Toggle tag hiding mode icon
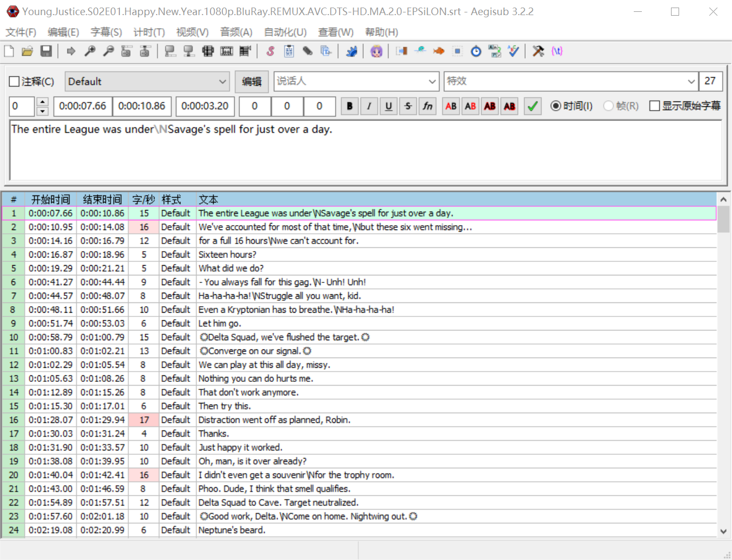 pyautogui.click(x=557, y=51)
